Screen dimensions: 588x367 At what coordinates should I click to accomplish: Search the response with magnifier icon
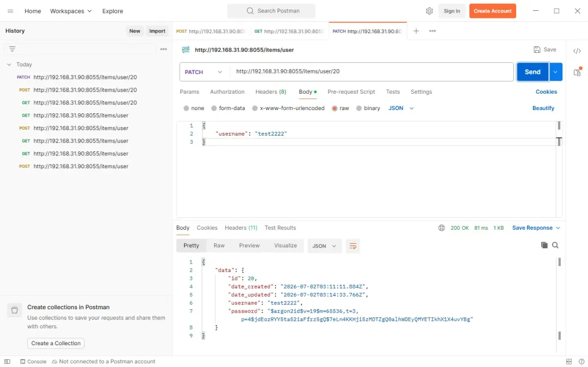point(555,245)
